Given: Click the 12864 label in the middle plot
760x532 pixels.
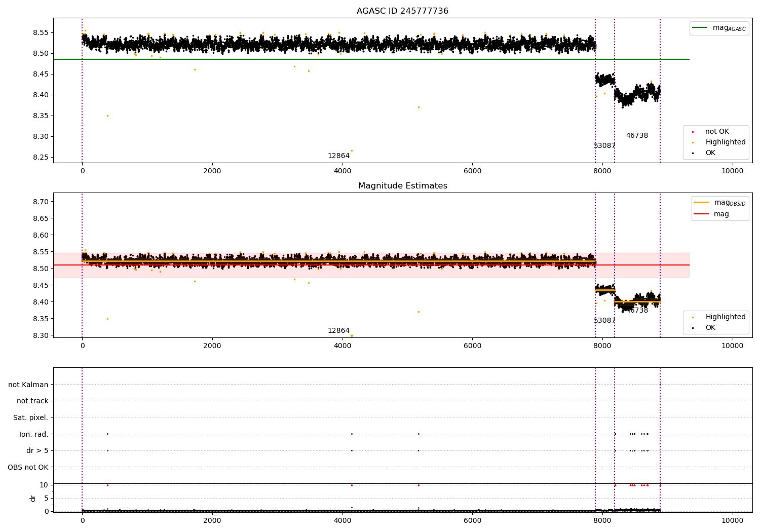Looking at the screenshot, I should 338,331.
